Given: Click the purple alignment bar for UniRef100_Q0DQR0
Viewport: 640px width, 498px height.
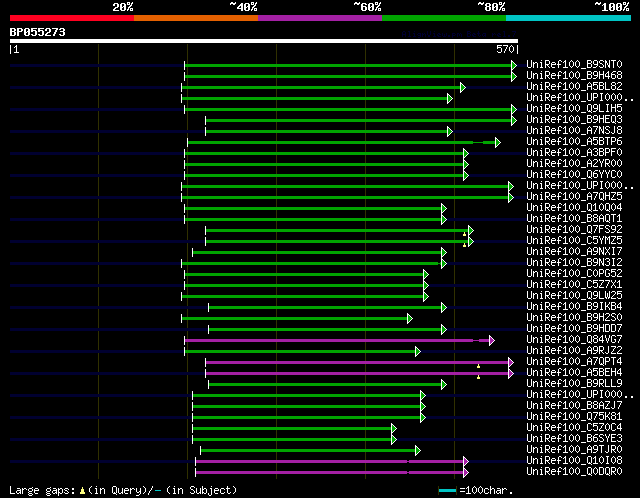Looking at the screenshot, I should tap(330, 473).
